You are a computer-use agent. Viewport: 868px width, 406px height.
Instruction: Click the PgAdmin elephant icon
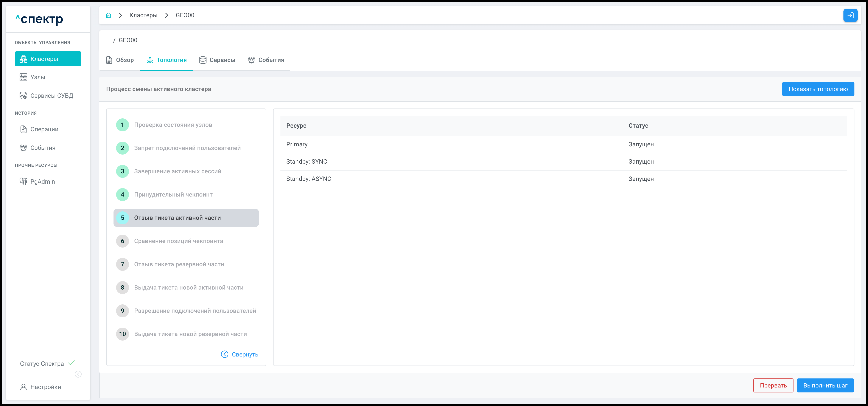coord(23,181)
